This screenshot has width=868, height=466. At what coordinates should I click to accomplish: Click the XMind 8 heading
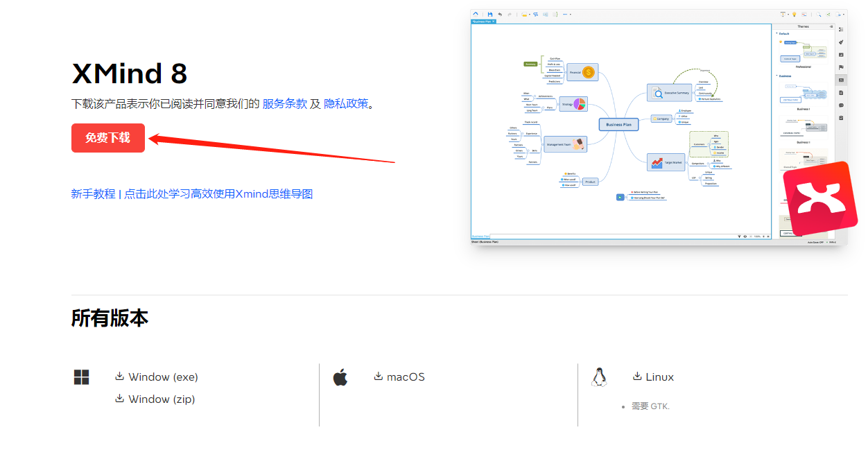point(130,74)
